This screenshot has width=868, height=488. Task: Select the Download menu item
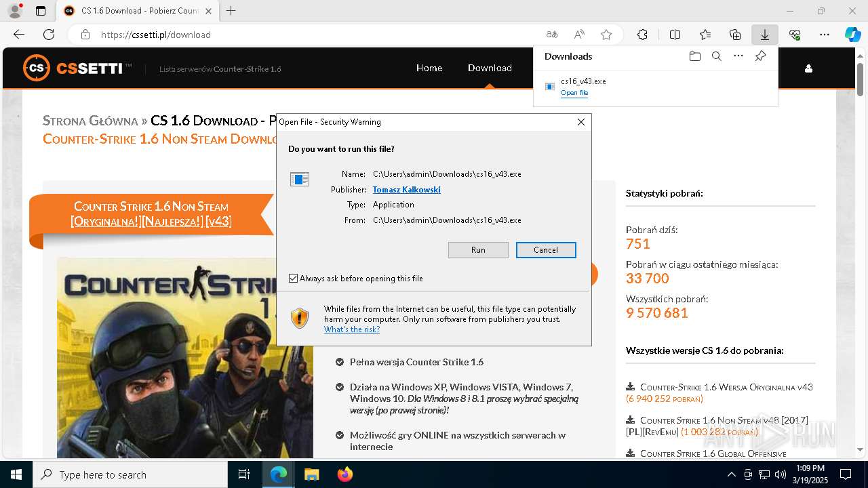[x=490, y=68]
